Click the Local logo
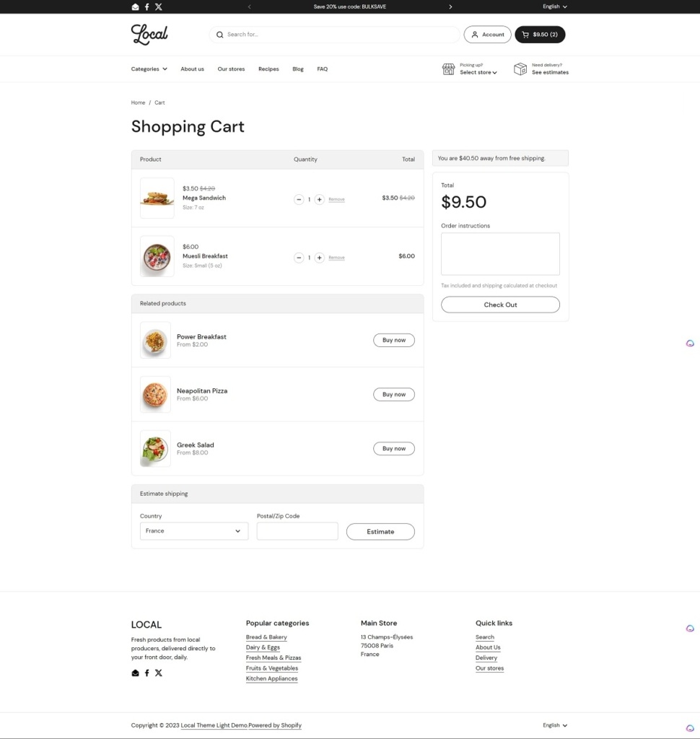The height and width of the screenshot is (739, 700). [149, 34]
